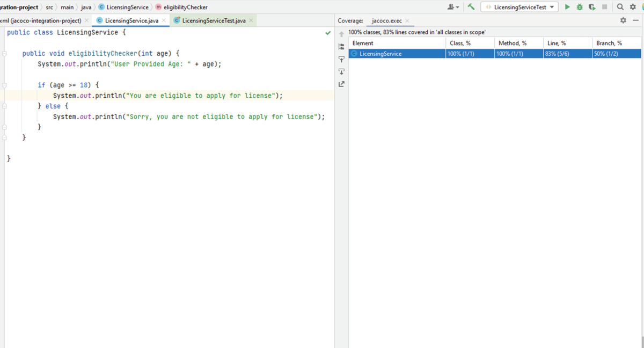Image resolution: width=644 pixels, height=348 pixels.
Task: Start debugging with the green bug icon
Action: point(580,7)
